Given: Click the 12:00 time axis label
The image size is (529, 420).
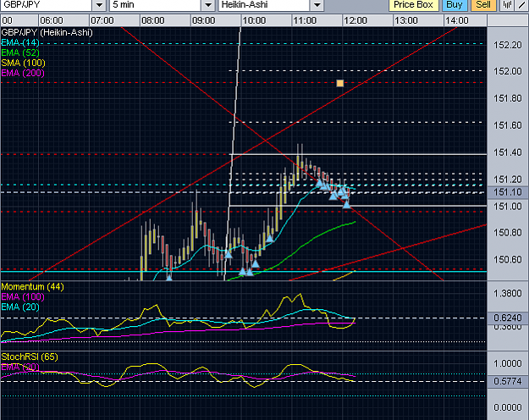Looking at the screenshot, I should (355, 20).
